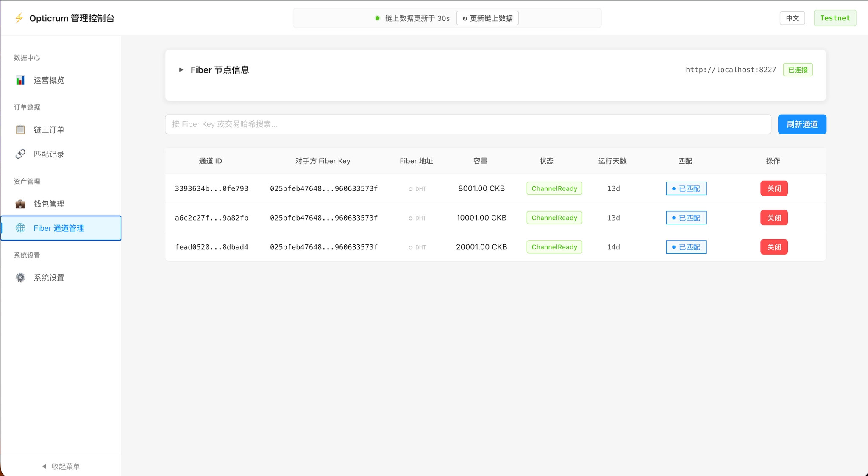Open the 中文 language selector
Screen dimensions: 868x476
pyautogui.click(x=792, y=18)
